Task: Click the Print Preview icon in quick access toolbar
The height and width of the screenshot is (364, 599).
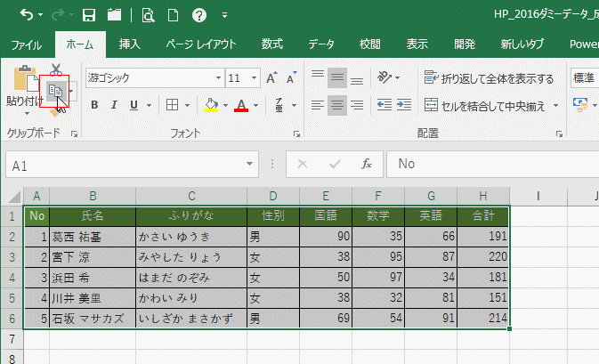Action: (x=148, y=15)
